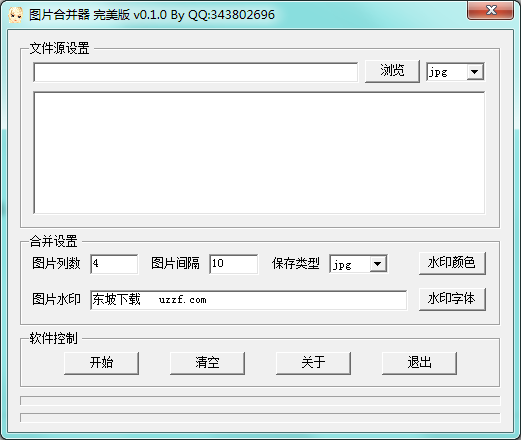
Task: Click the 浏览 browse button
Action: click(x=392, y=71)
